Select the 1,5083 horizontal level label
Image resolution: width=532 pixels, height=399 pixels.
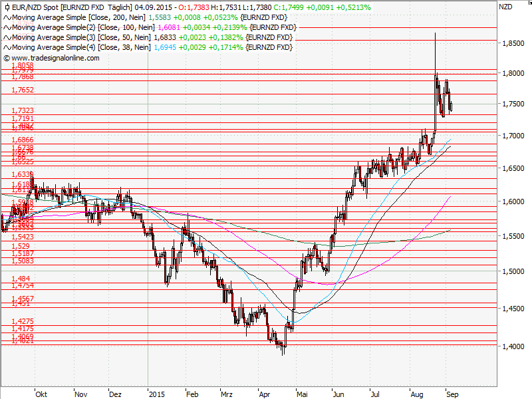[23, 261]
